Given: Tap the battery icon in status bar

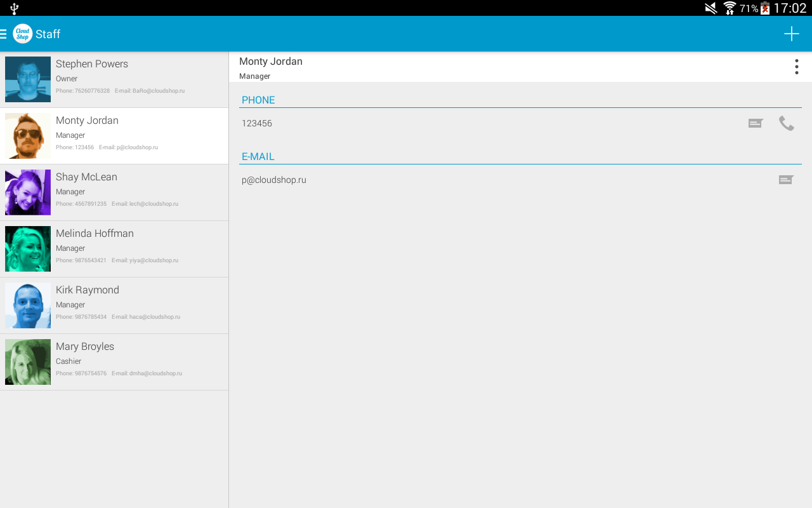Looking at the screenshot, I should click(765, 8).
